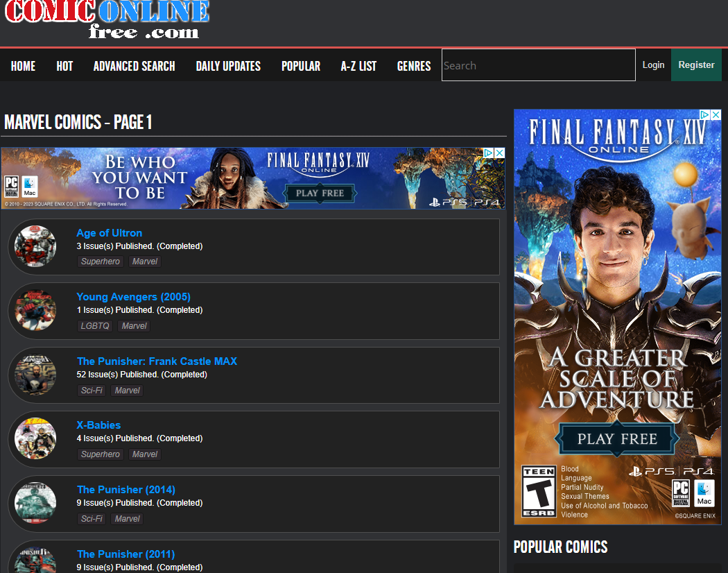Select the LGBTQ genre tag
This screenshot has height=573, width=728.
tap(95, 326)
